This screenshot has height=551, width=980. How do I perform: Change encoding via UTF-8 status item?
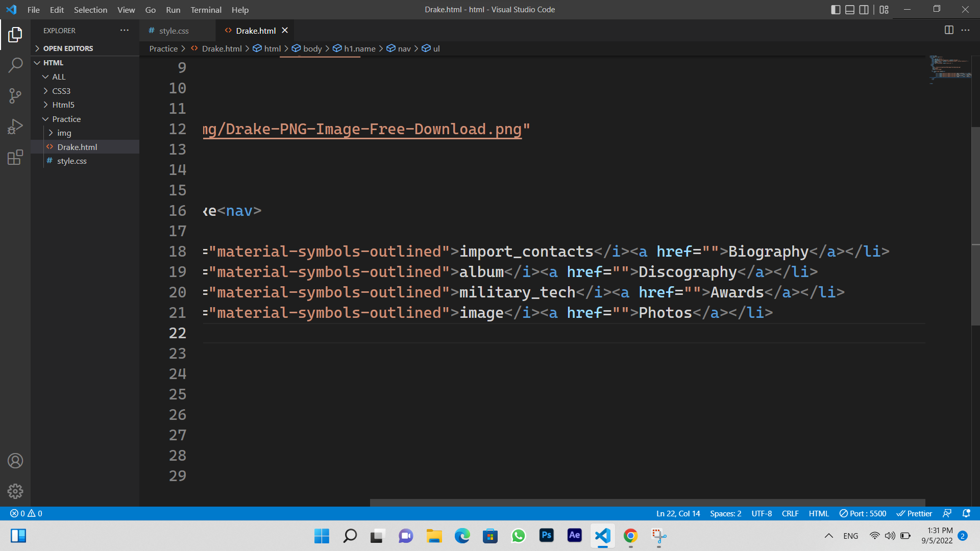(x=762, y=513)
